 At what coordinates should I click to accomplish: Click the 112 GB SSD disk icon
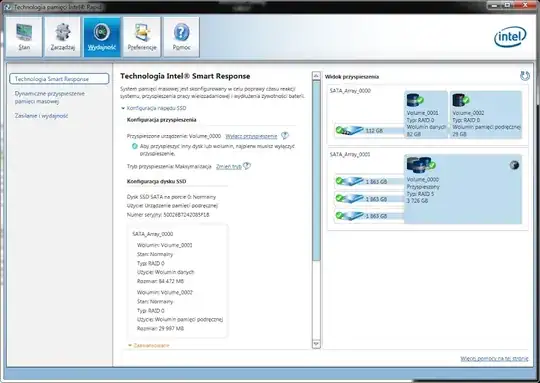coord(350,131)
